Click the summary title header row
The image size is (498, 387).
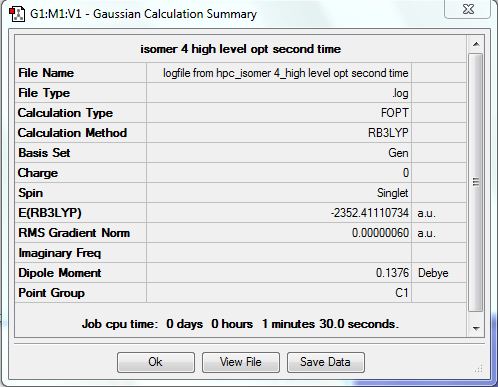point(240,49)
